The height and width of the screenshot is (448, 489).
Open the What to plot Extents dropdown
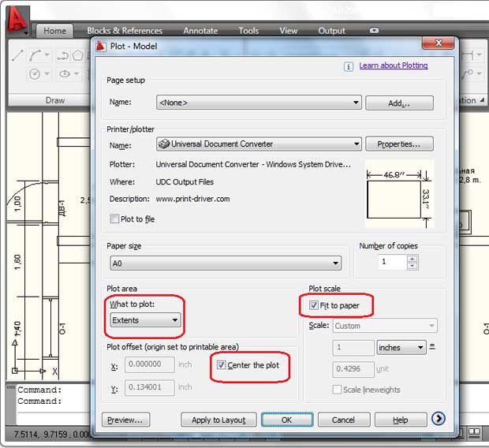(145, 319)
